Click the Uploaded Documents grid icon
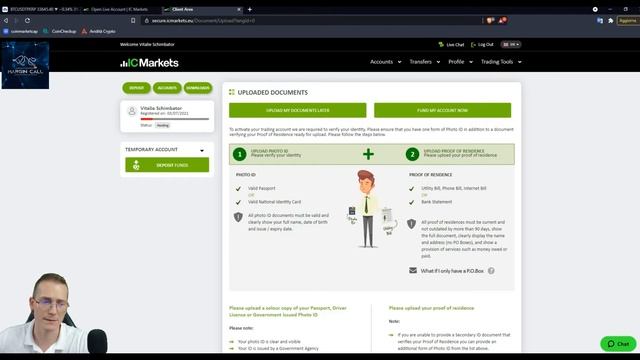The width and height of the screenshot is (640, 360). (x=232, y=92)
